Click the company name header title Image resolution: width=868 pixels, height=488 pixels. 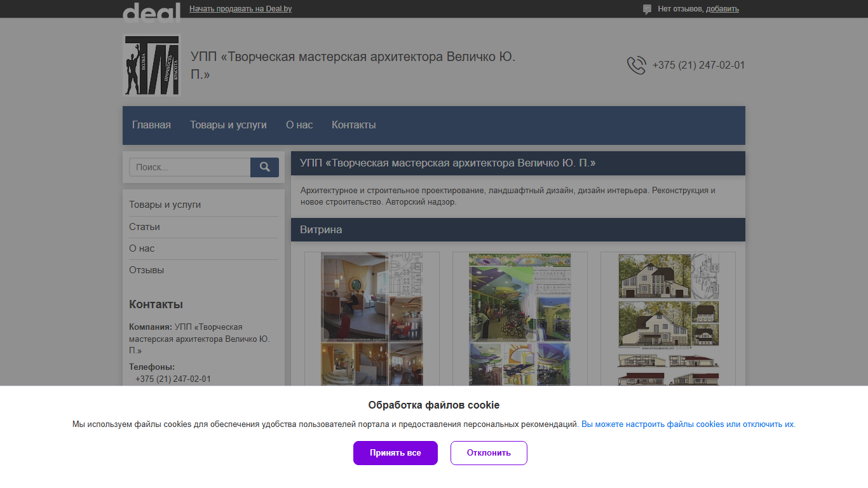coord(353,65)
